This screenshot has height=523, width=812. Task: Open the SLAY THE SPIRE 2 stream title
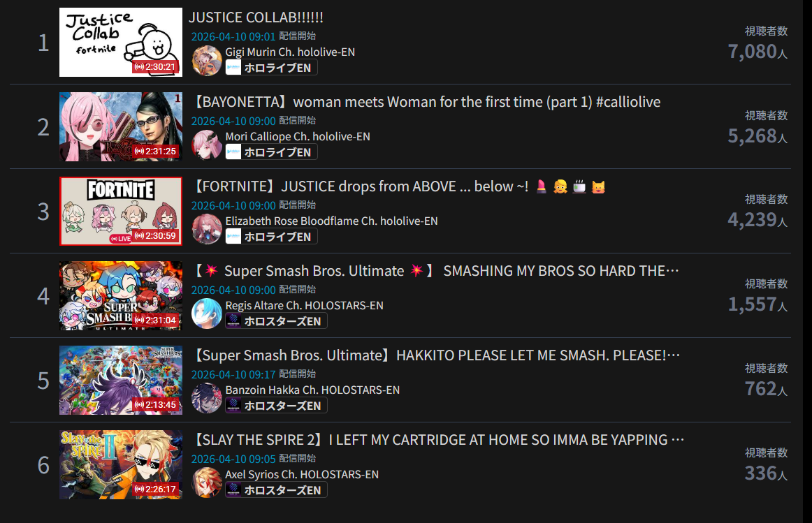tap(437, 440)
